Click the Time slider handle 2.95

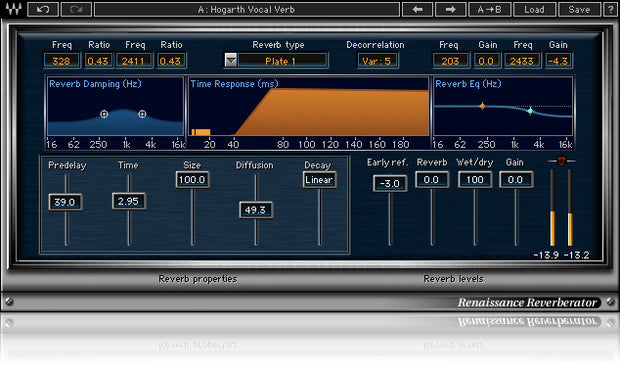[129, 201]
